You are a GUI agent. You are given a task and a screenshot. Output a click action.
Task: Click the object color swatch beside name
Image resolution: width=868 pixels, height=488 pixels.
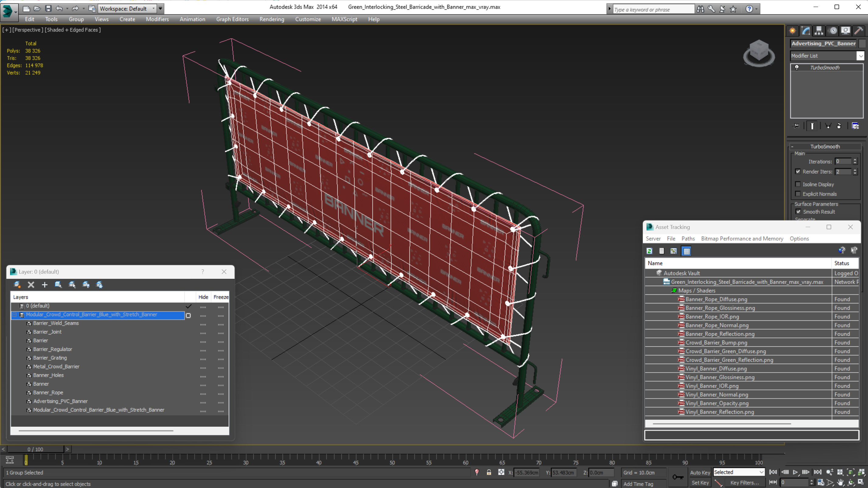[x=862, y=43]
